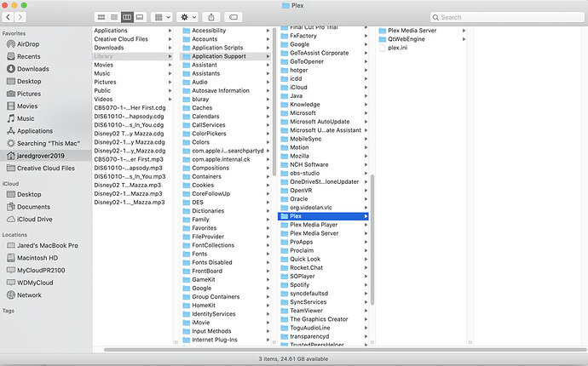Open The Graphics Creator folder
The height and width of the screenshot is (366, 588).
tap(319, 319)
